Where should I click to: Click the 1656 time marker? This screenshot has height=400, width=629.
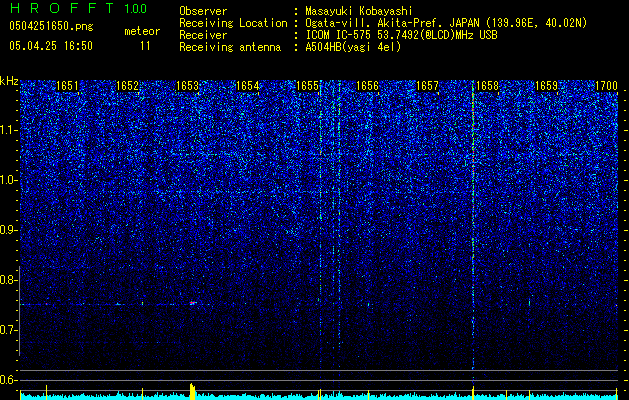(x=367, y=86)
